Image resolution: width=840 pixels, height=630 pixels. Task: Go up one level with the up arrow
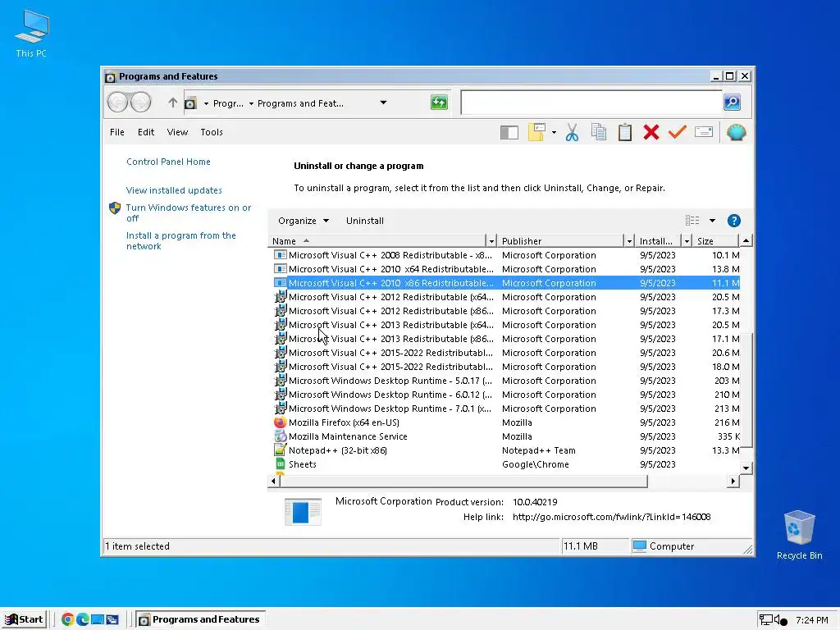coord(172,103)
